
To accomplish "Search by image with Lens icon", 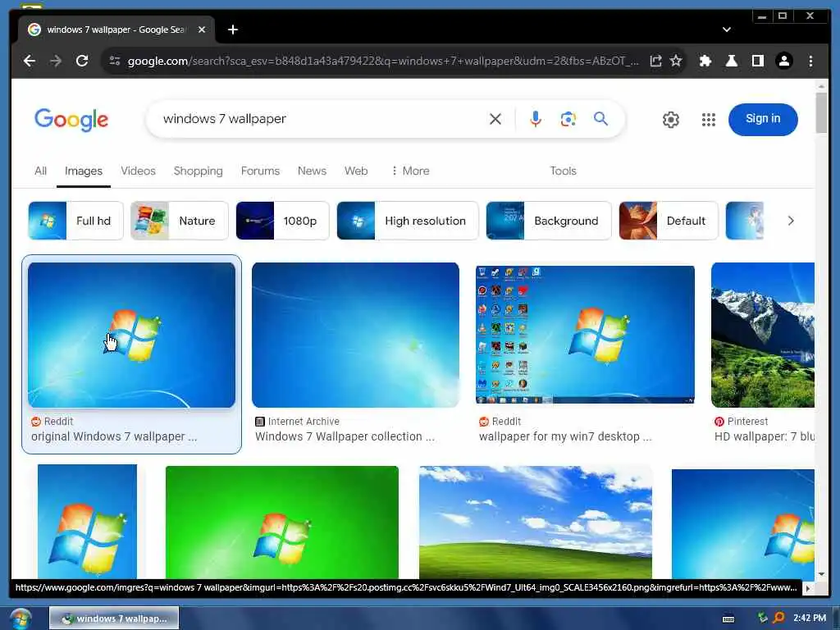I will pyautogui.click(x=568, y=119).
